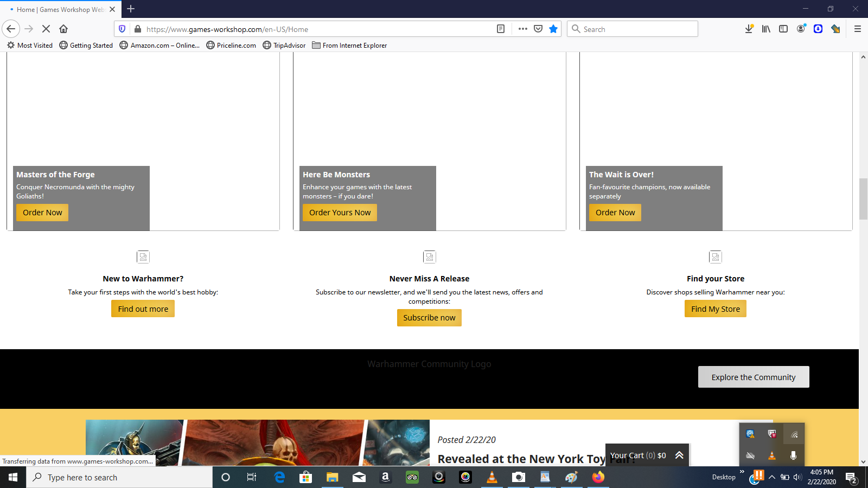Viewport: 868px width, 488px height.
Task: Open TripAdvisor app from taskbar
Action: coord(412,477)
